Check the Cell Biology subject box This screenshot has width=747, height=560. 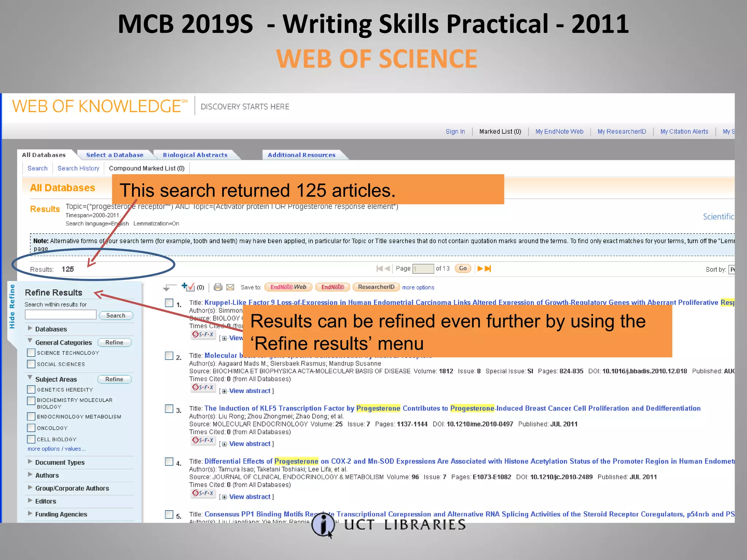tap(31, 439)
